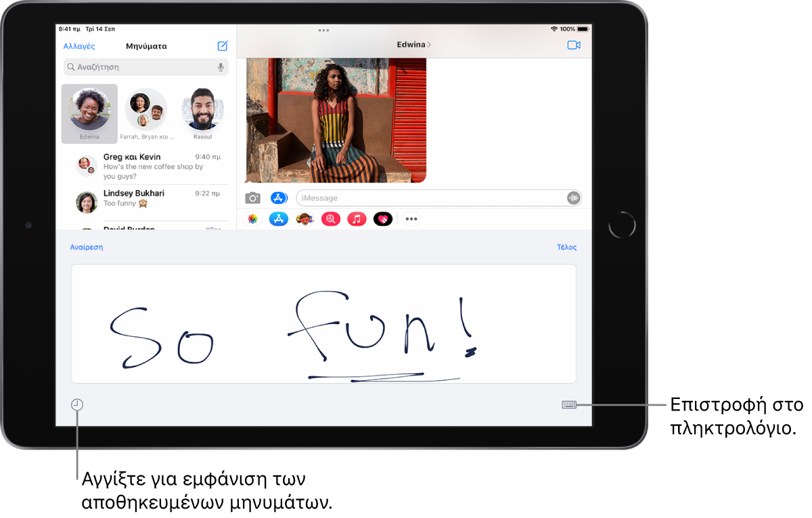This screenshot has width=812, height=518.
Task: Tap the compose new message icon
Action: [223, 46]
